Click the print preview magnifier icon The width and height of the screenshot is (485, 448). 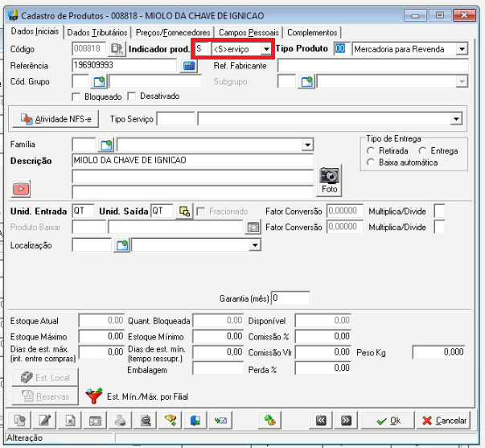(146, 420)
